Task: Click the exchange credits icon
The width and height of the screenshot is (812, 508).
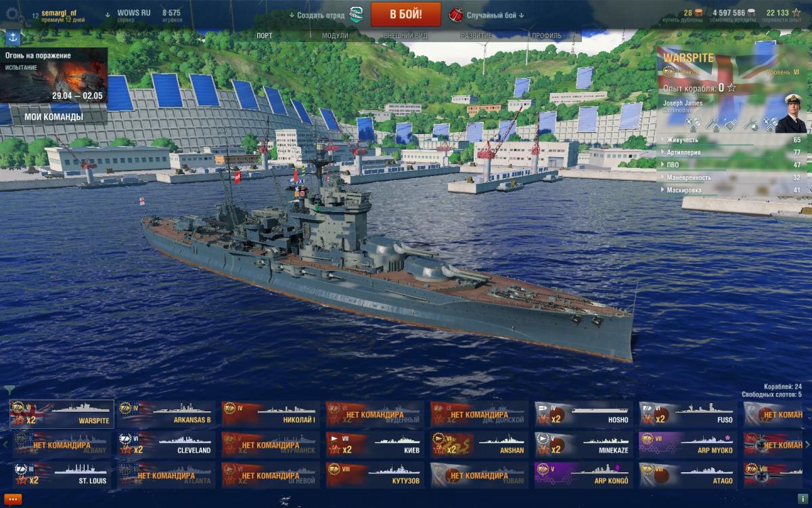Action: tap(752, 12)
